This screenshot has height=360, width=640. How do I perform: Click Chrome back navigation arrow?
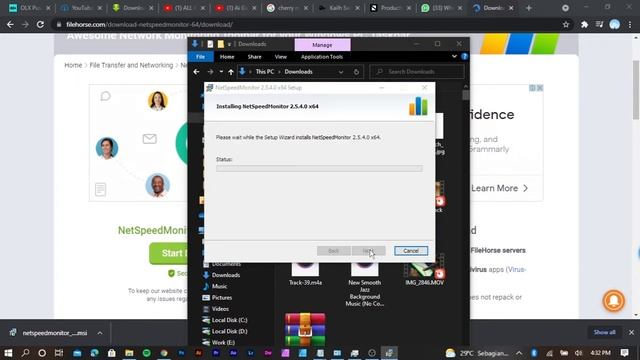pyautogui.click(x=10, y=24)
